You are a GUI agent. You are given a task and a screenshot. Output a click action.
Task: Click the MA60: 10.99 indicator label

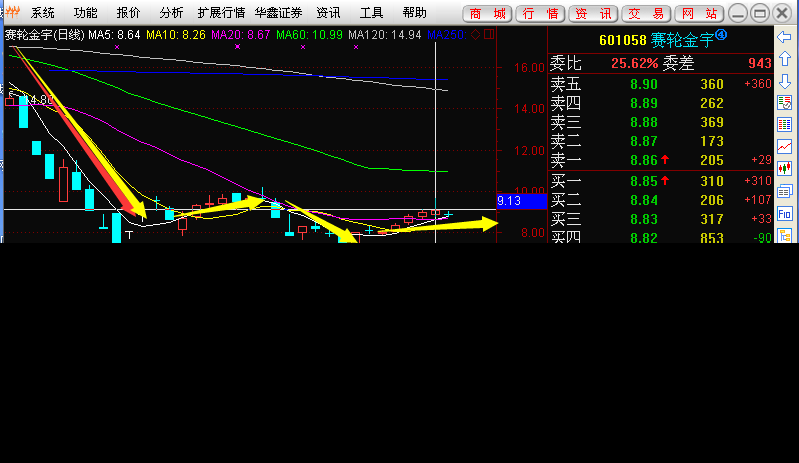tap(309, 35)
